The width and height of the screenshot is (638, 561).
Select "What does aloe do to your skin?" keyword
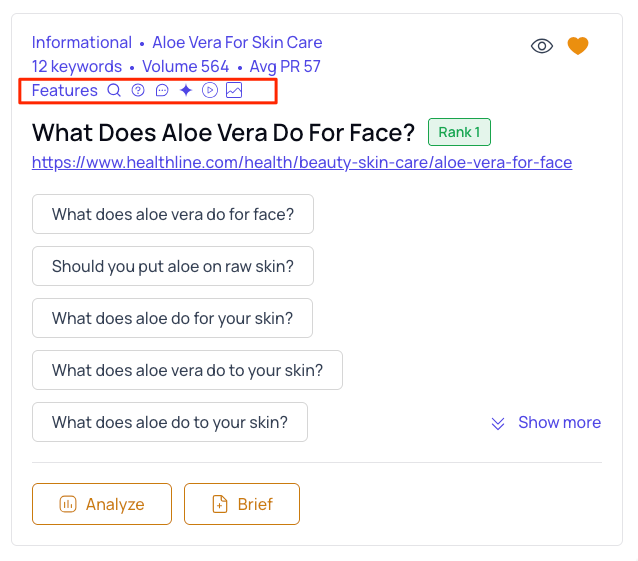coord(170,422)
